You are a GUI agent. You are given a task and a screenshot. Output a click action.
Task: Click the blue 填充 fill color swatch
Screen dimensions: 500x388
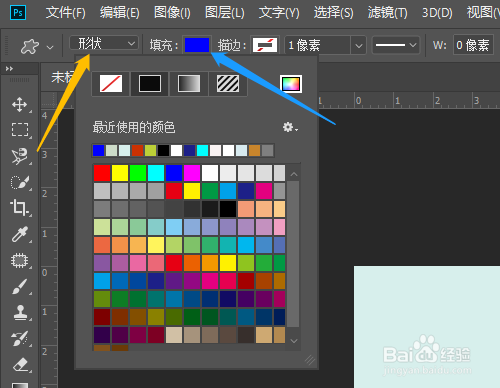point(197,45)
